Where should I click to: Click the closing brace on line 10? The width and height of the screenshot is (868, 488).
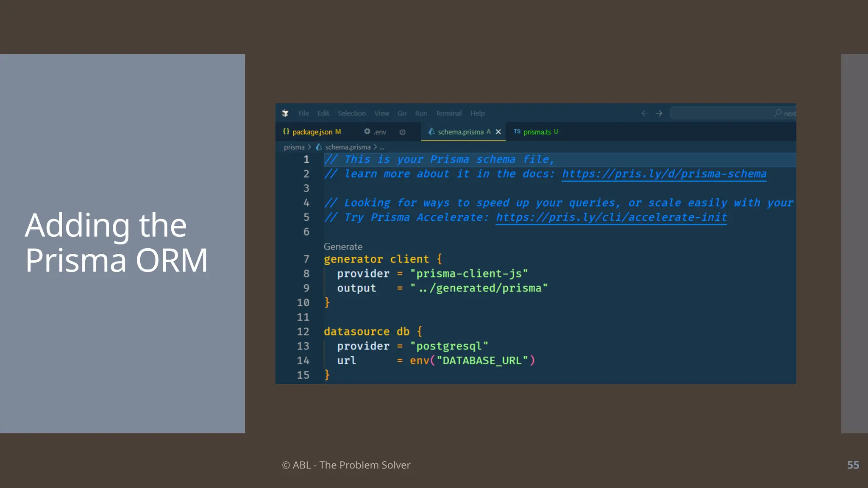[327, 302]
